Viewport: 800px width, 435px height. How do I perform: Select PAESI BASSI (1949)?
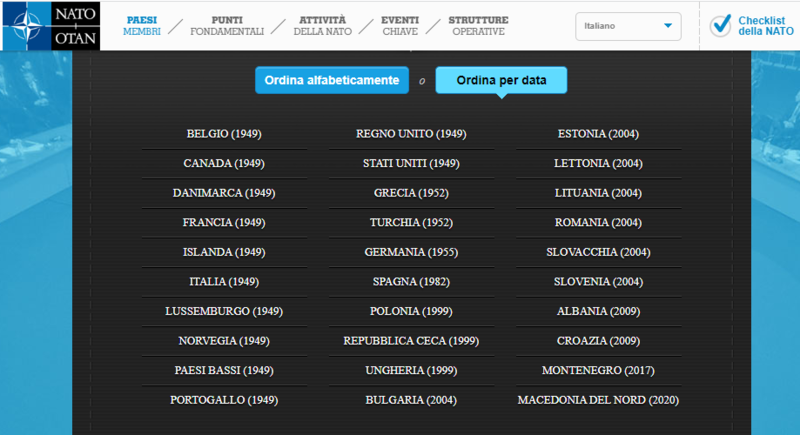coord(224,370)
